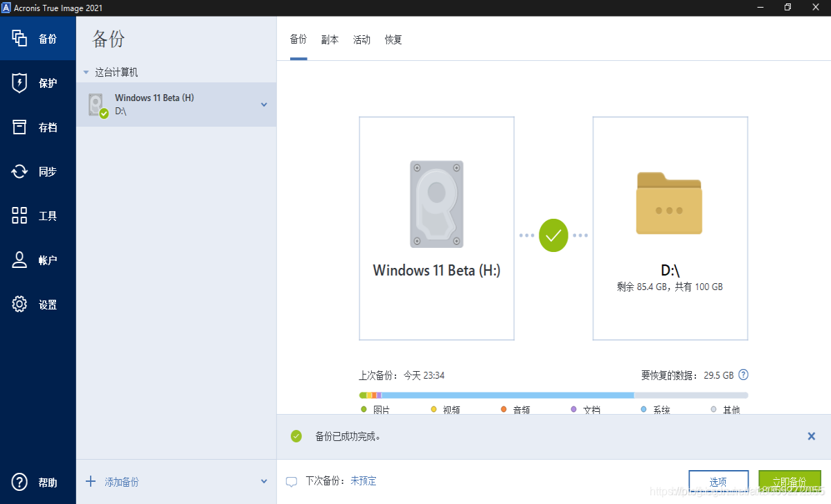Click the 立即备份 button

coord(789,482)
